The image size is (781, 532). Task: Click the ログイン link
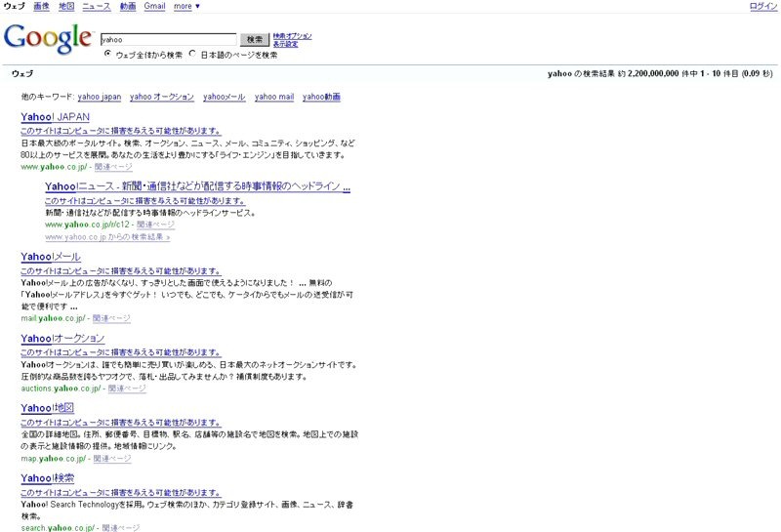tap(763, 7)
